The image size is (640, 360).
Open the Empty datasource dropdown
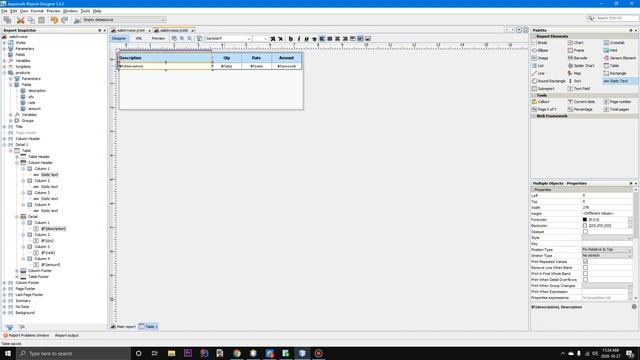click(124, 20)
